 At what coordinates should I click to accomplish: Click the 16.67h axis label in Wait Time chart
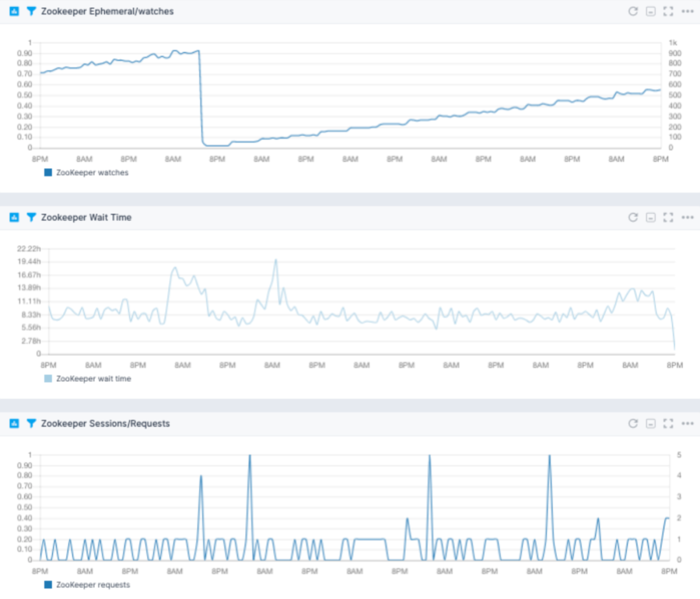point(29,275)
